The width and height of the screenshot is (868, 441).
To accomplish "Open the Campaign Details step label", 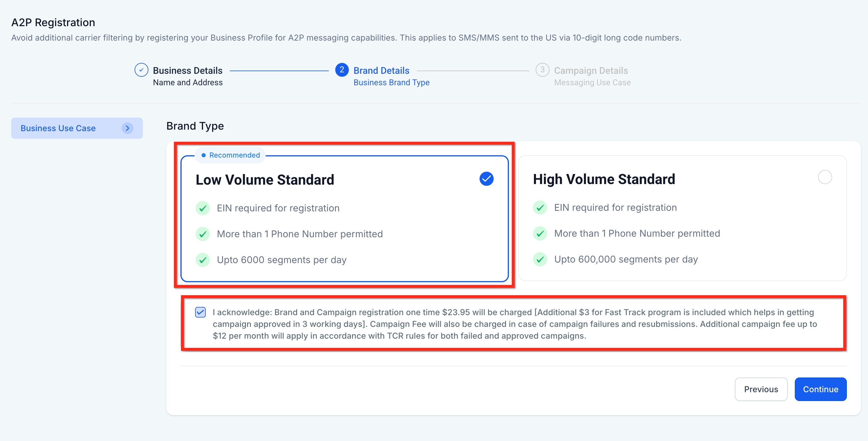I will click(591, 71).
